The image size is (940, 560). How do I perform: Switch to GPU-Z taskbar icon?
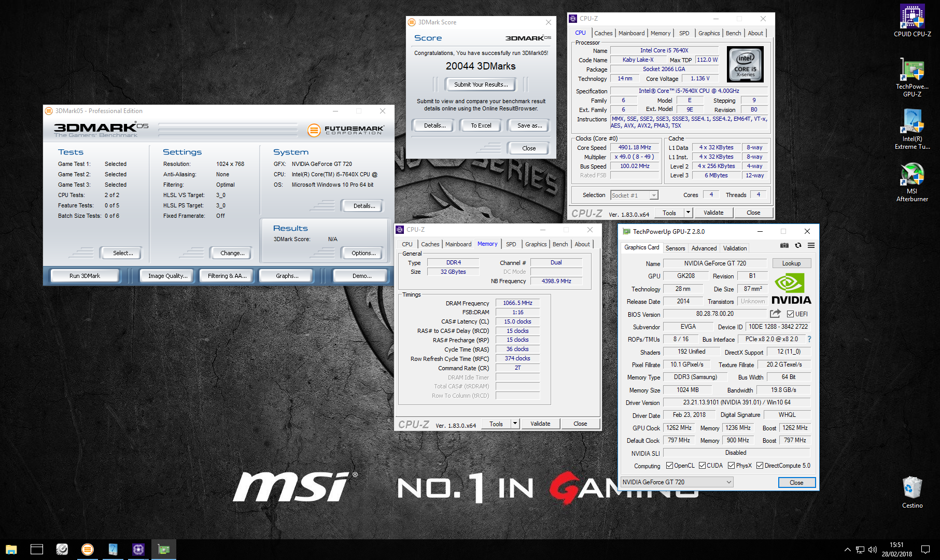click(164, 550)
